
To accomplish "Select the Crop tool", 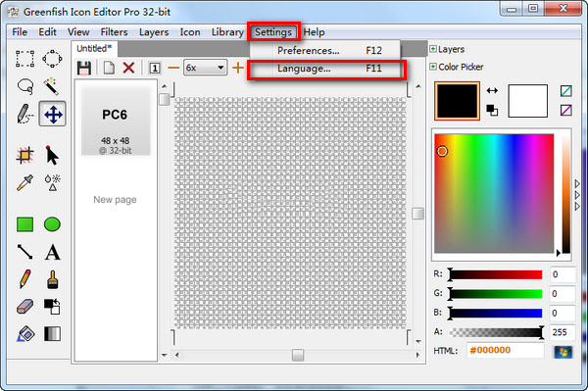I will (x=24, y=155).
